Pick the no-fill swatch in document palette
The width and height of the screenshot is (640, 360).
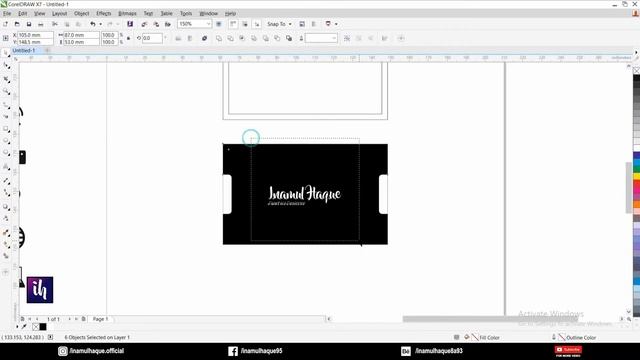pyautogui.click(x=36, y=327)
